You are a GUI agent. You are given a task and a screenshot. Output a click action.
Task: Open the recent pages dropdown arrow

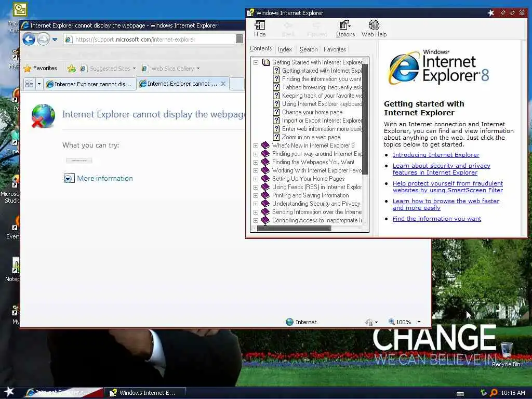55,39
